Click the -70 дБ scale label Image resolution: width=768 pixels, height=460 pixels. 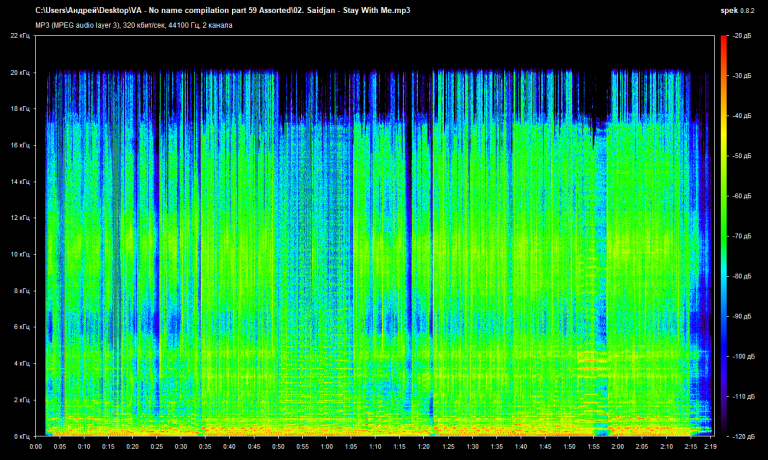pos(742,237)
